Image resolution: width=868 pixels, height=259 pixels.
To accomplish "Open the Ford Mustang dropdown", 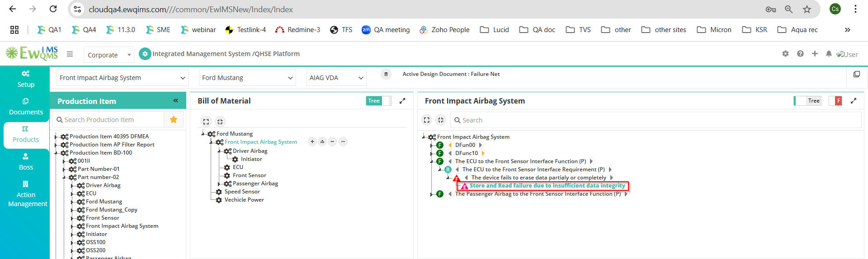I will (x=247, y=78).
